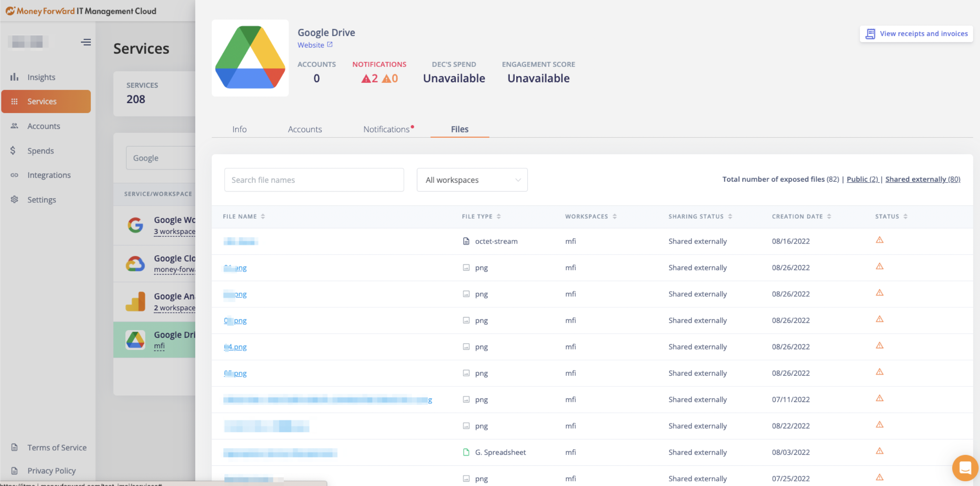Click the warning icon for the 08/22/2022 file
The height and width of the screenshot is (486, 980).
tap(879, 424)
